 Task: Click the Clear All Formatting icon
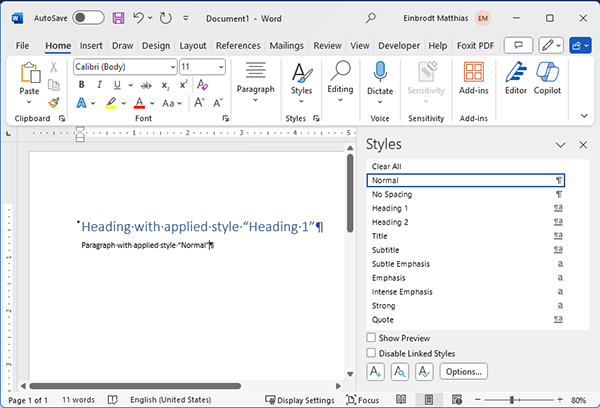click(202, 85)
